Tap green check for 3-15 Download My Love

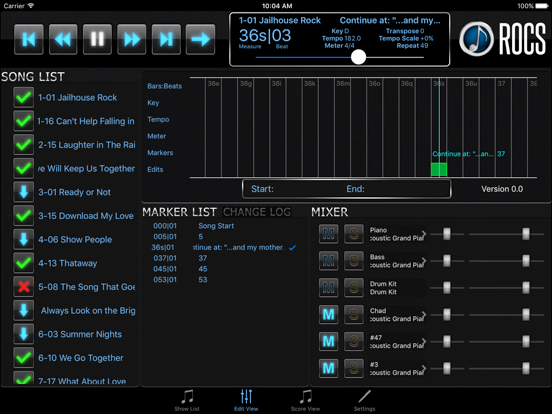[x=24, y=216]
